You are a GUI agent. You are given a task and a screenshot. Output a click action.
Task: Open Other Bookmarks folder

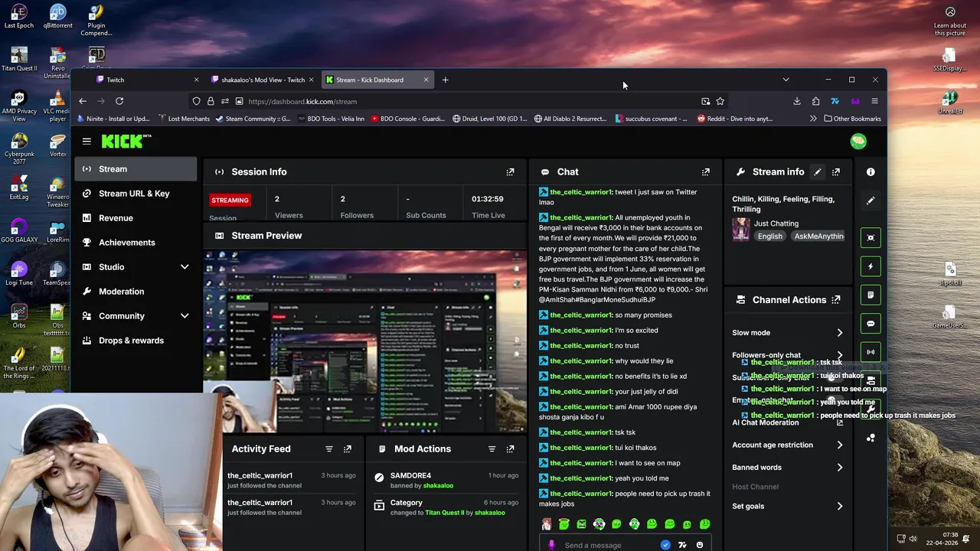[852, 119]
